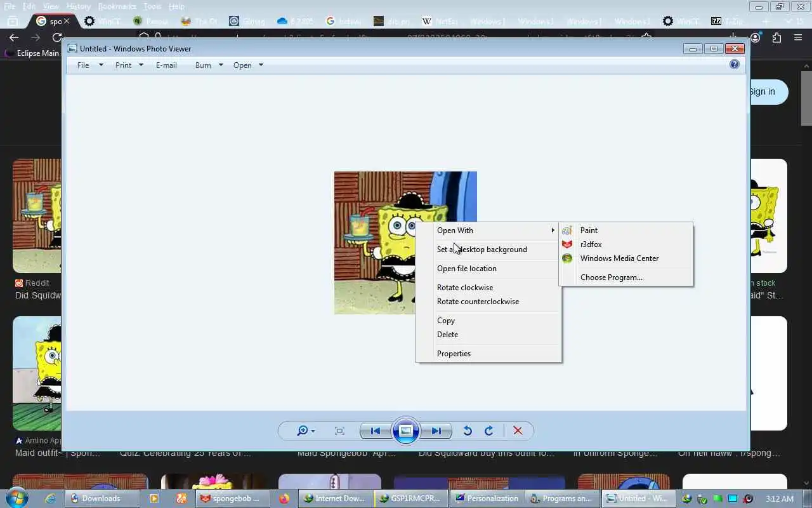Switch to spongebob r3dfox taskbar window

[x=232, y=498]
